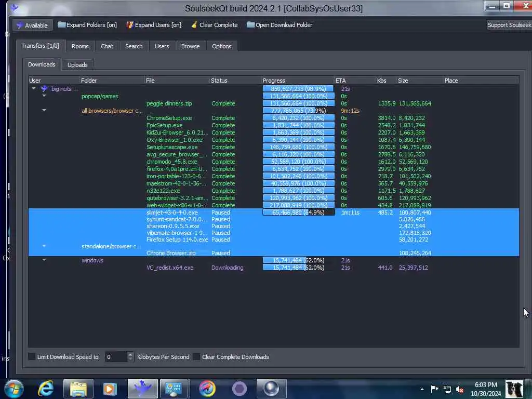Switch to the Uploads sub-tab
The height and width of the screenshot is (399, 532).
tap(77, 65)
